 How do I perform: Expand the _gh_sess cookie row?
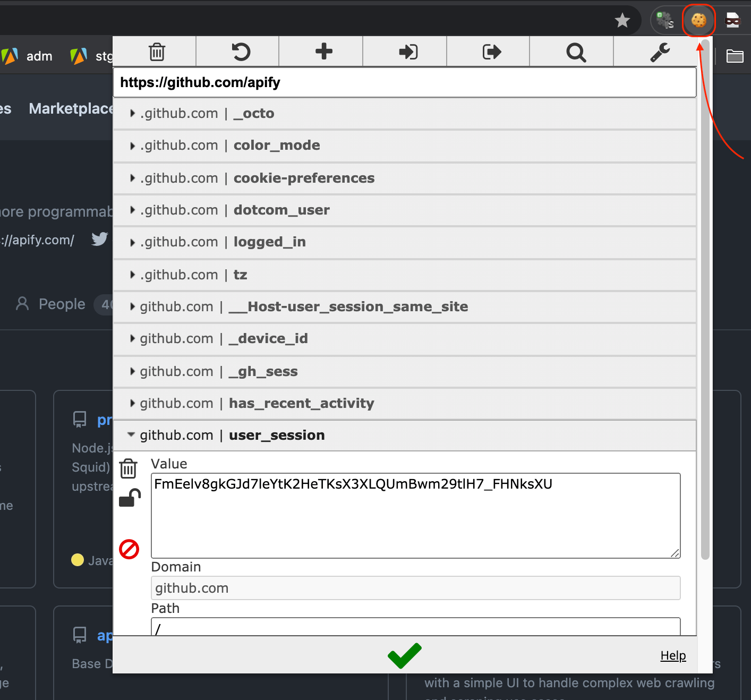point(263,372)
